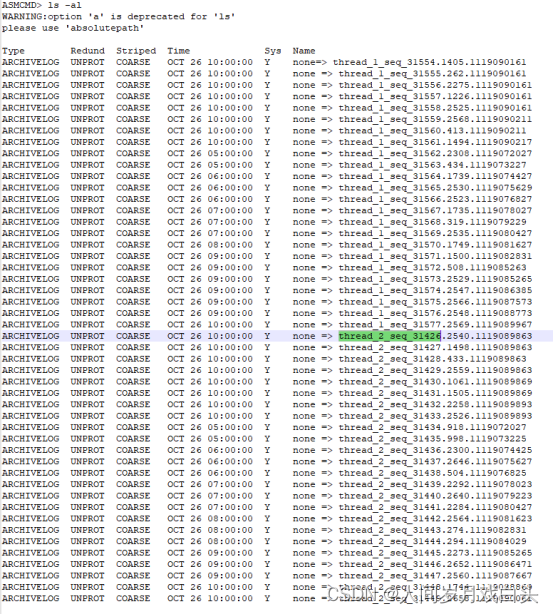Click file name thread_1_seq_31565.2530

(x=435, y=188)
